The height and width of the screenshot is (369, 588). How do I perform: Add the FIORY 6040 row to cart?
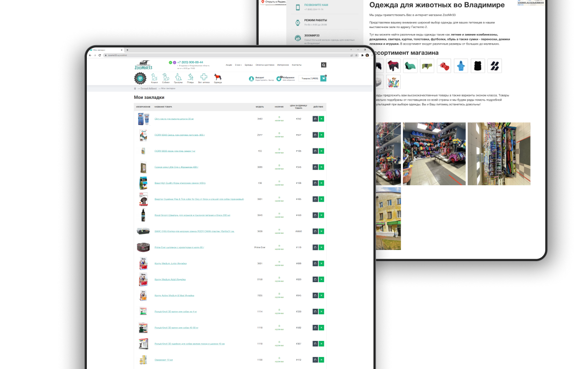[x=315, y=135]
